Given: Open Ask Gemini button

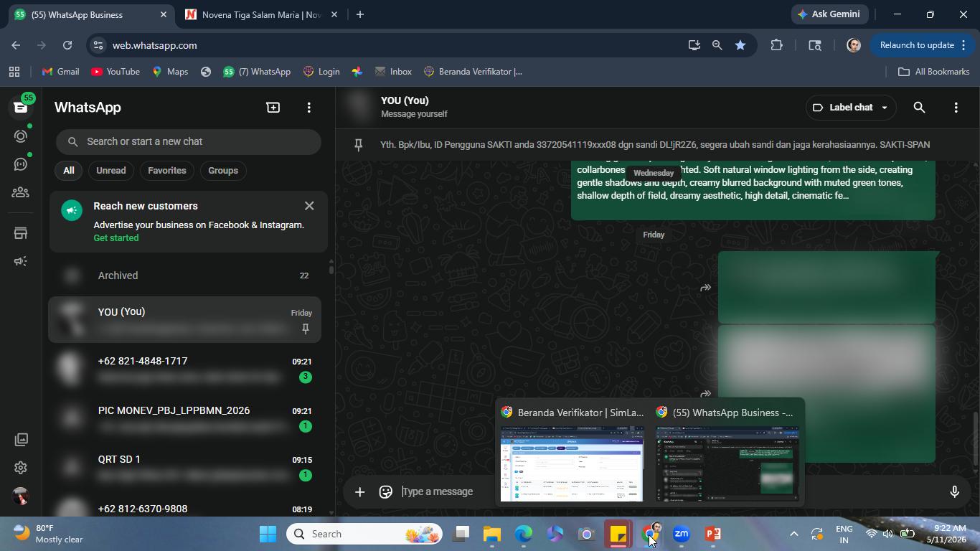Looking at the screenshot, I should coord(830,14).
